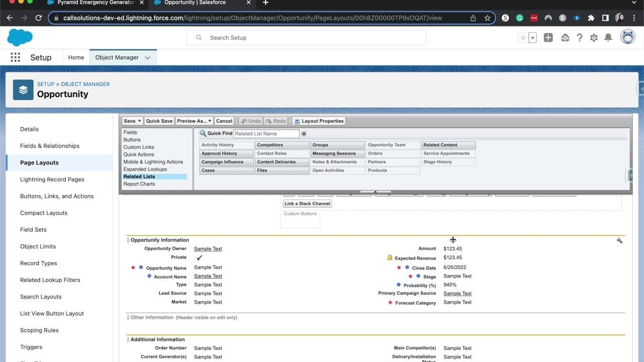This screenshot has width=644, height=362.
Task: Click the Quick Save button
Action: coord(159,121)
